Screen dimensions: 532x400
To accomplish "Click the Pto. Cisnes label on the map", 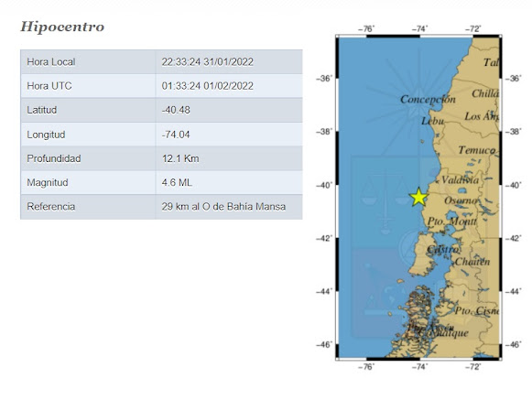I will [x=477, y=310].
